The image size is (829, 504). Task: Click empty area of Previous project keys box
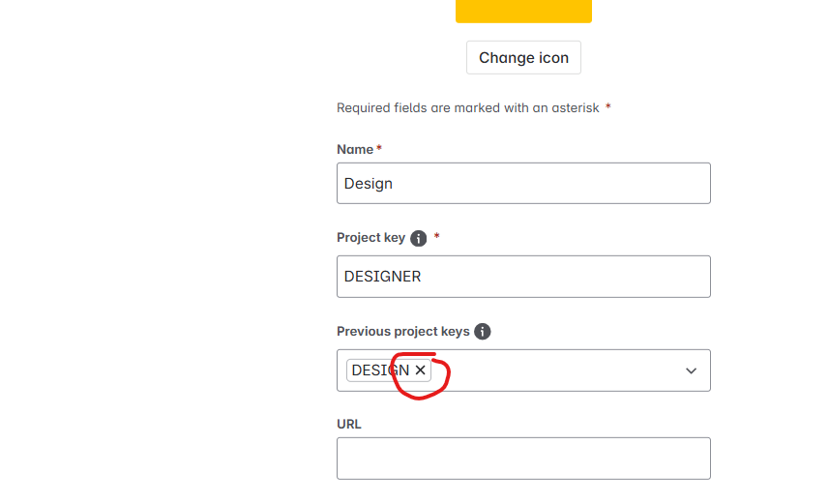561,371
